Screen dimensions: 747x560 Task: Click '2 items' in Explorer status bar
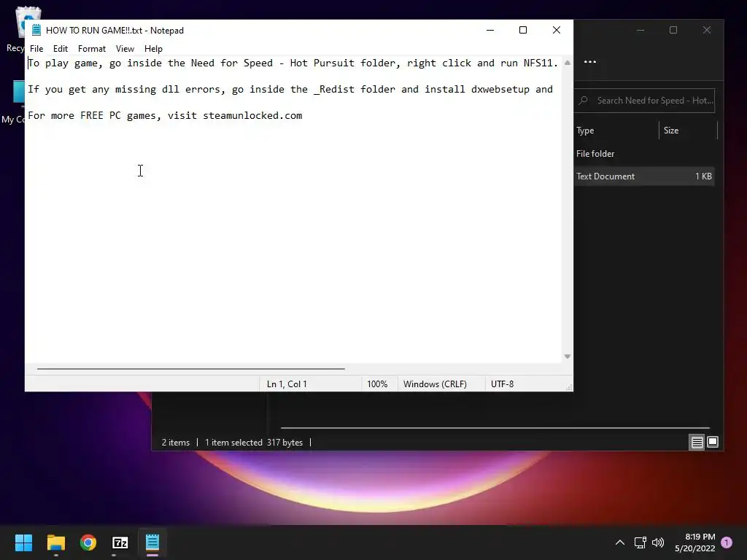coord(175,443)
